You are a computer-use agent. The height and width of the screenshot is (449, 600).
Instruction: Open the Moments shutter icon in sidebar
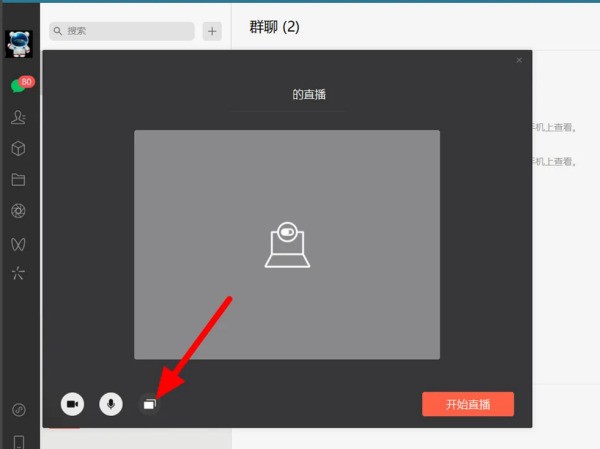[18, 211]
